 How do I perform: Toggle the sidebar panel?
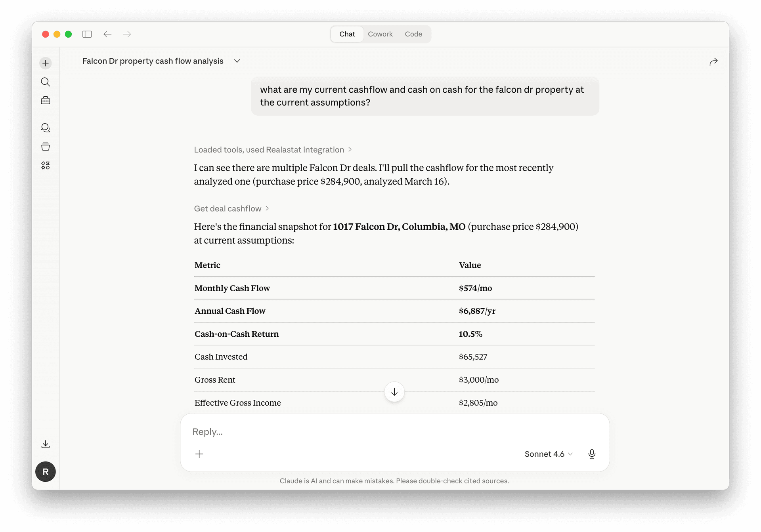(x=87, y=34)
